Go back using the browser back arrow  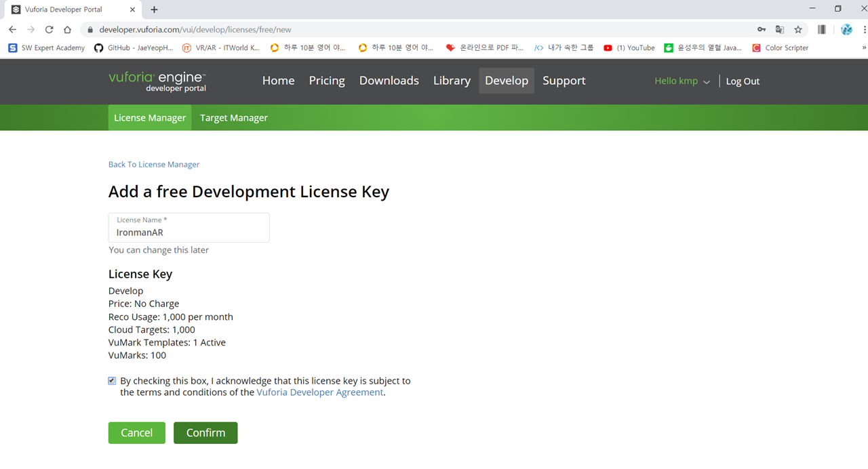(12, 30)
